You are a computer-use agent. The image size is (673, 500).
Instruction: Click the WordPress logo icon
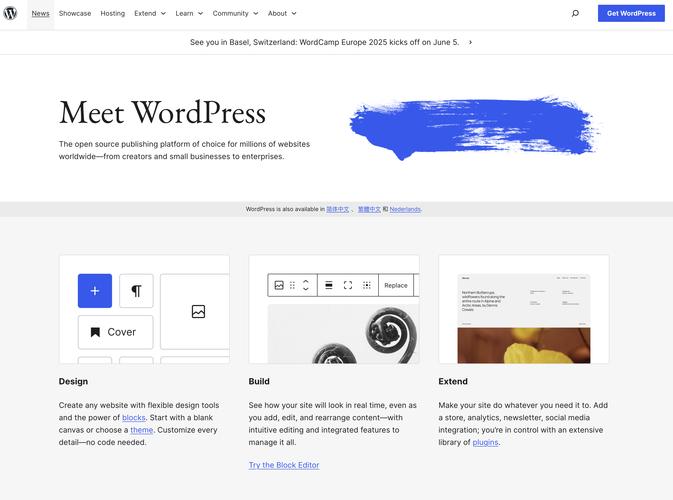tap(10, 13)
